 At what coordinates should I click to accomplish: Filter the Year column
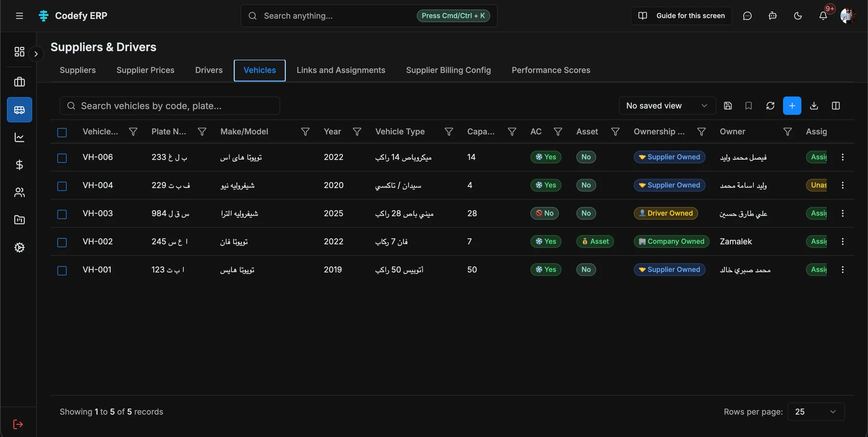point(357,132)
